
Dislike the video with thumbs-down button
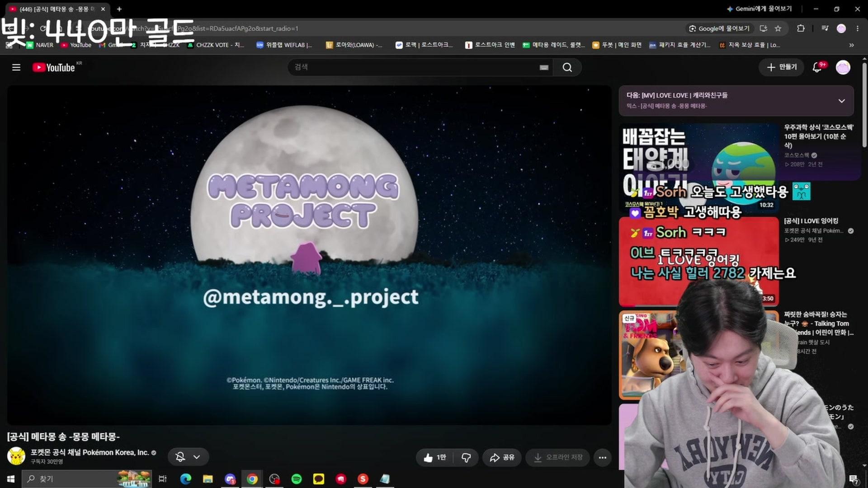pyautogui.click(x=466, y=458)
